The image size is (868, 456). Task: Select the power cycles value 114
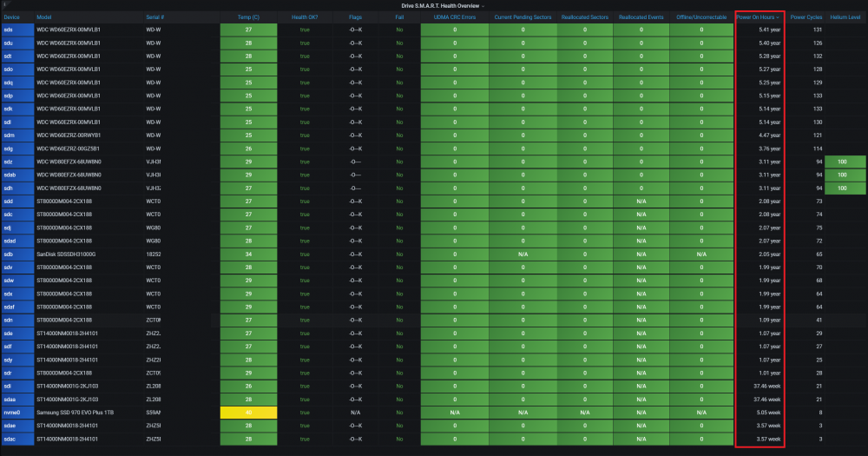pyautogui.click(x=817, y=149)
